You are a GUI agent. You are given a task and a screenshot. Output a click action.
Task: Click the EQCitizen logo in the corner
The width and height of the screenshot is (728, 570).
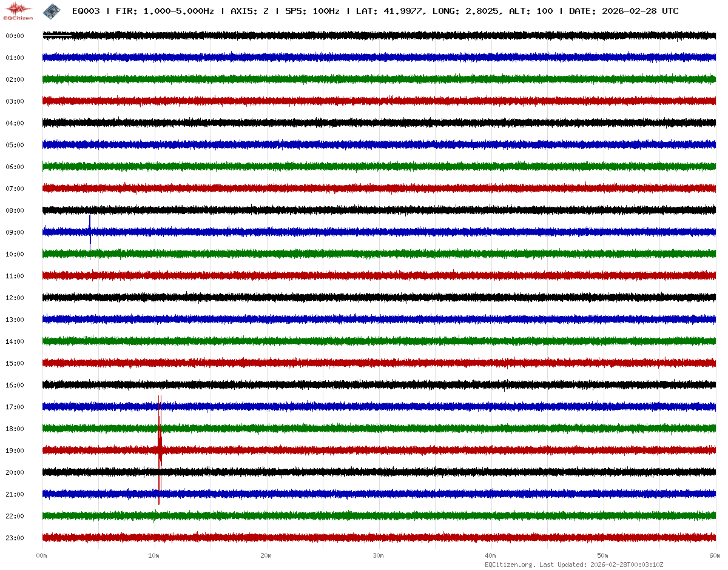click(17, 10)
